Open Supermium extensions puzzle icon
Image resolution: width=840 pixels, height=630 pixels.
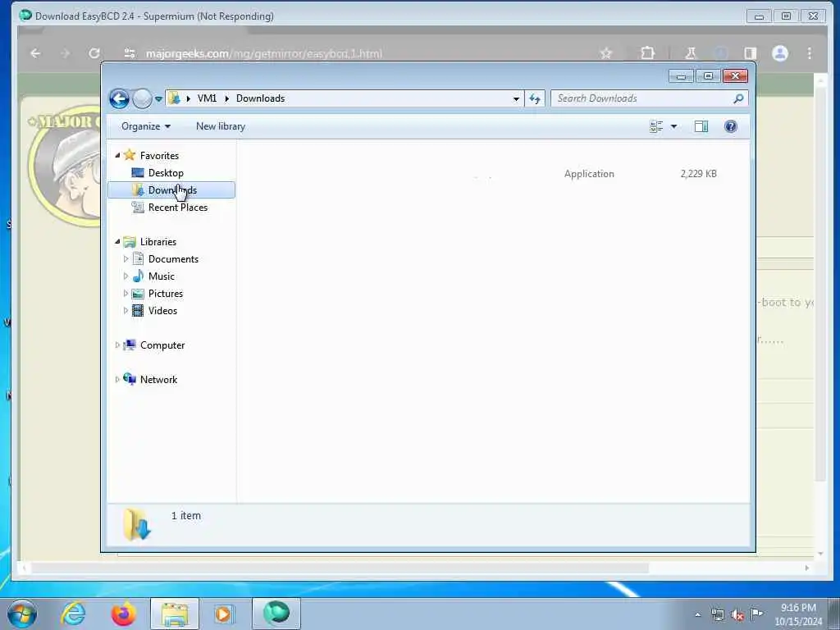648,53
